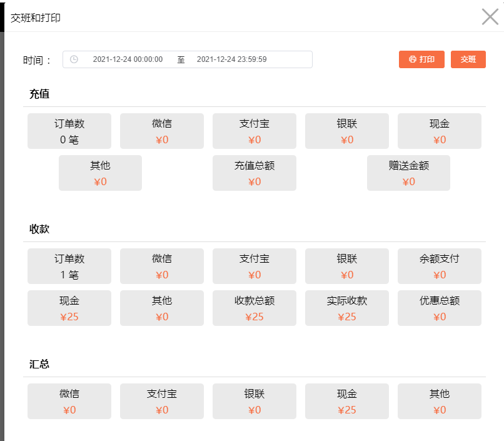Image resolution: width=504 pixels, height=441 pixels.
Task: Click the 交班 shift handover button
Action: (468, 59)
